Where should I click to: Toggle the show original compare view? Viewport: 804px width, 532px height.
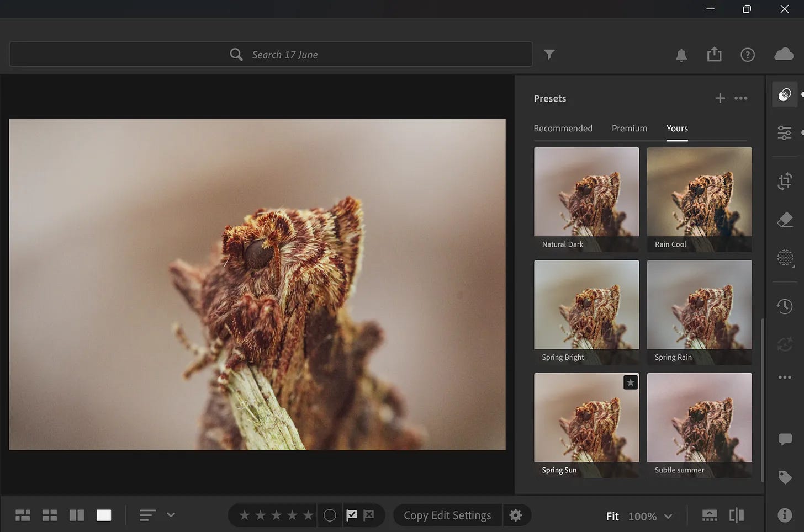point(737,515)
